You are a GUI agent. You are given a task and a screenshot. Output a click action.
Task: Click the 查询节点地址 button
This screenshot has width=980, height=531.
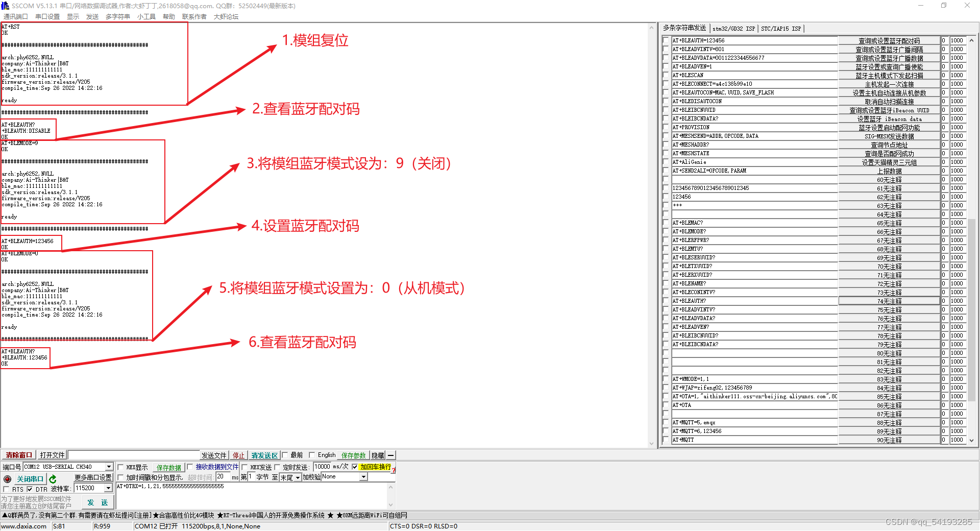889,145
